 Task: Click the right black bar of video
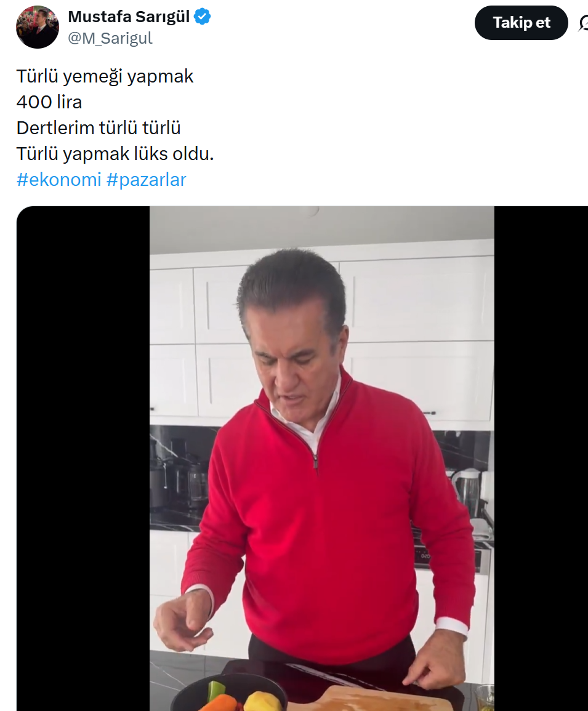click(541, 458)
